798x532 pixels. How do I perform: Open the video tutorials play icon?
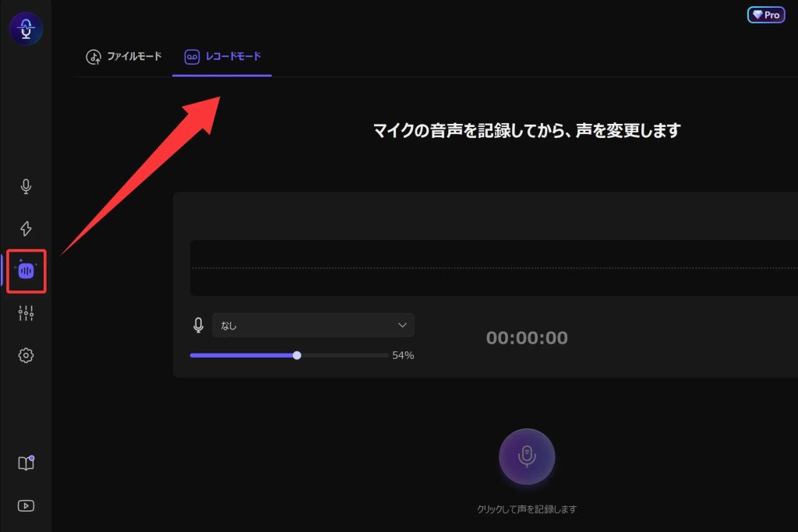coord(26,506)
